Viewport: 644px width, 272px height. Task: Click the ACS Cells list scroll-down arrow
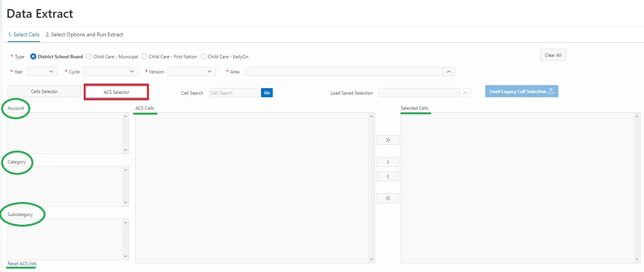point(371,259)
